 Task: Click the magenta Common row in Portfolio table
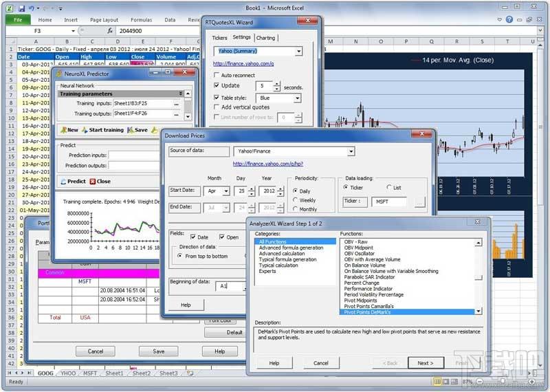[98, 272]
